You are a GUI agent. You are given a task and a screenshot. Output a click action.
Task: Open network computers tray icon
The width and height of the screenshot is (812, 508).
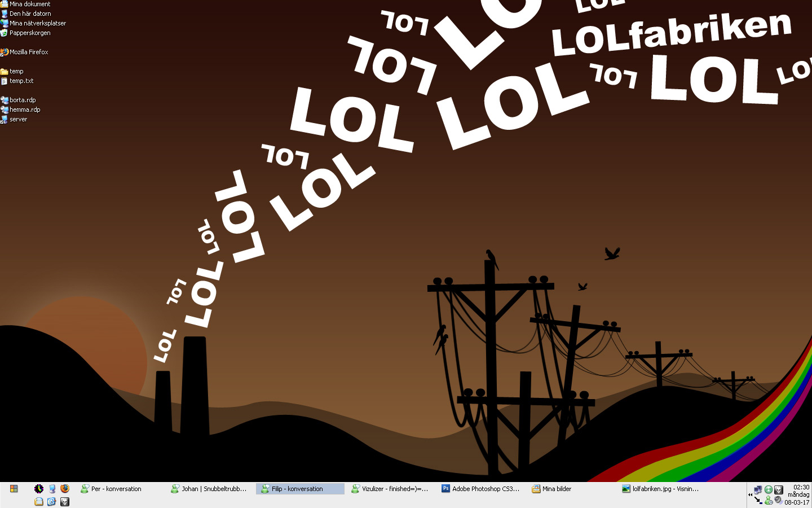758,489
